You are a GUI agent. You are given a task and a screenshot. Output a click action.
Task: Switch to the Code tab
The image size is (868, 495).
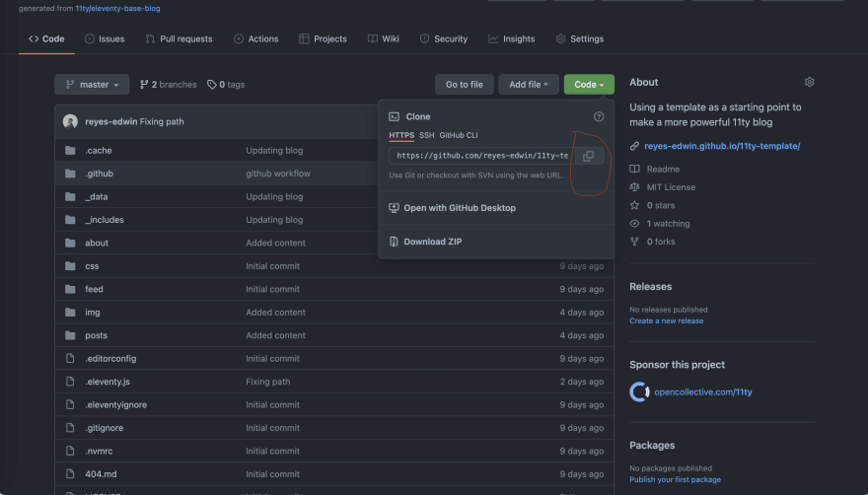coord(46,38)
